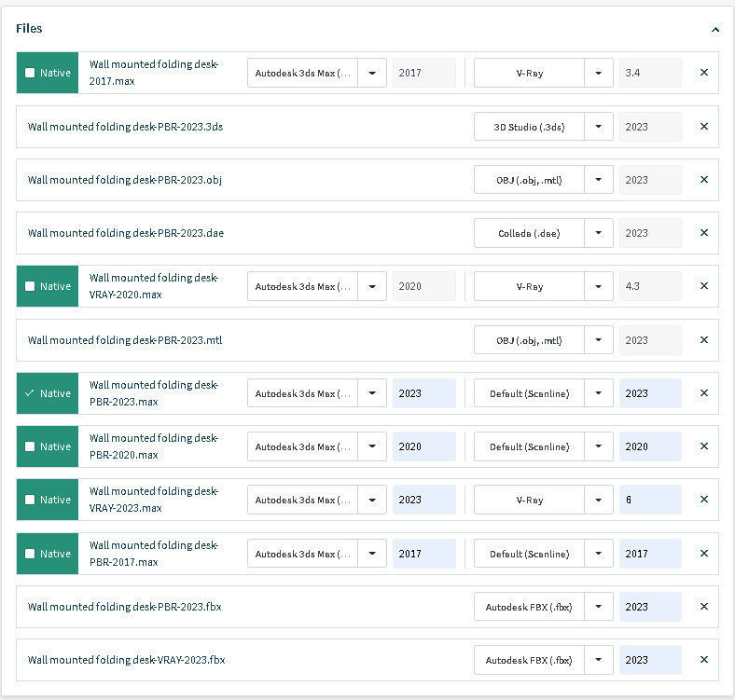Delete the PBR-2023.3ds file row
The image size is (735, 700).
703,127
